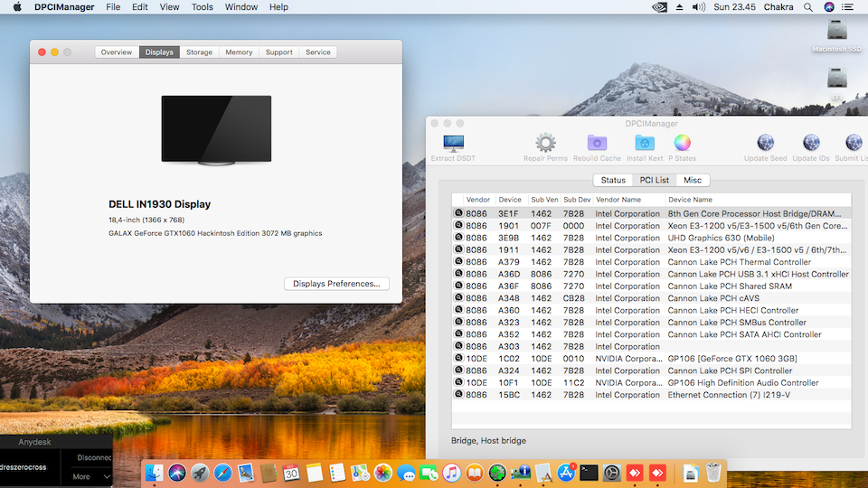The width and height of the screenshot is (868, 488).
Task: Click the Displays Preferences button
Action: [336, 283]
